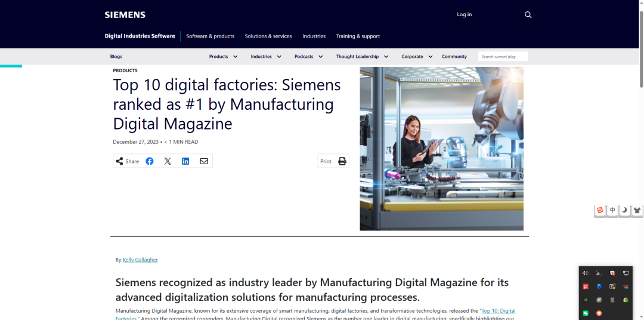Click the SIEMENS logo
The image size is (644, 320).
click(125, 15)
